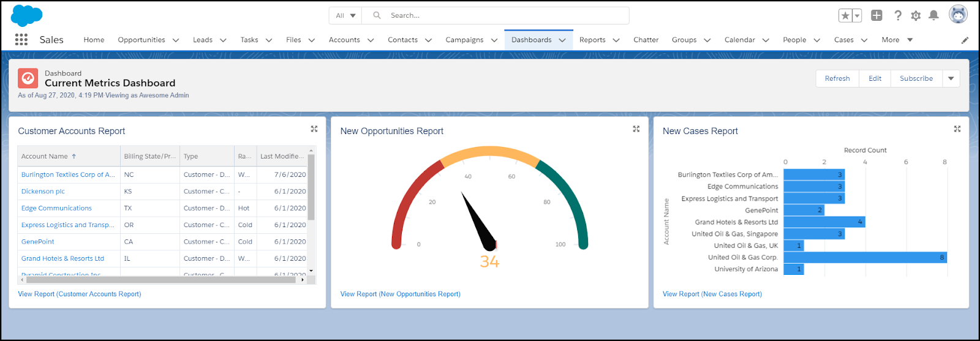The height and width of the screenshot is (341, 980).
Task: Click the pencil icon to edit navigation
Action: 965,40
